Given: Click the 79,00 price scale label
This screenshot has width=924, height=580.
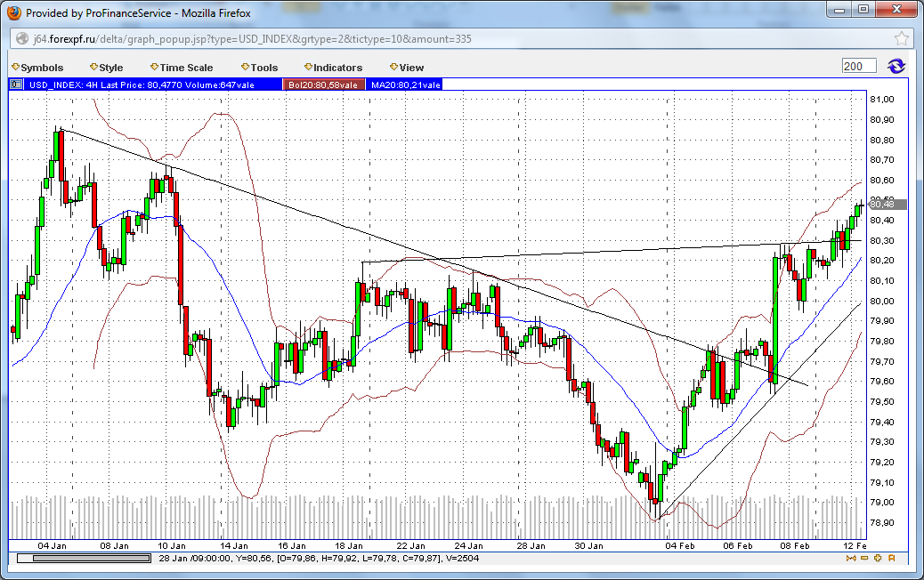Looking at the screenshot, I should (881, 503).
